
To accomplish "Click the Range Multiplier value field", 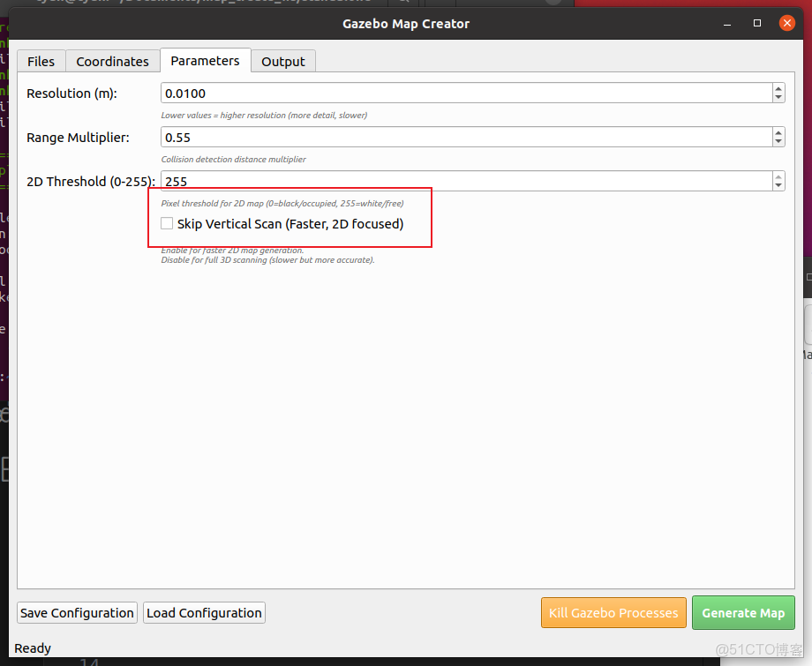I will [x=466, y=137].
